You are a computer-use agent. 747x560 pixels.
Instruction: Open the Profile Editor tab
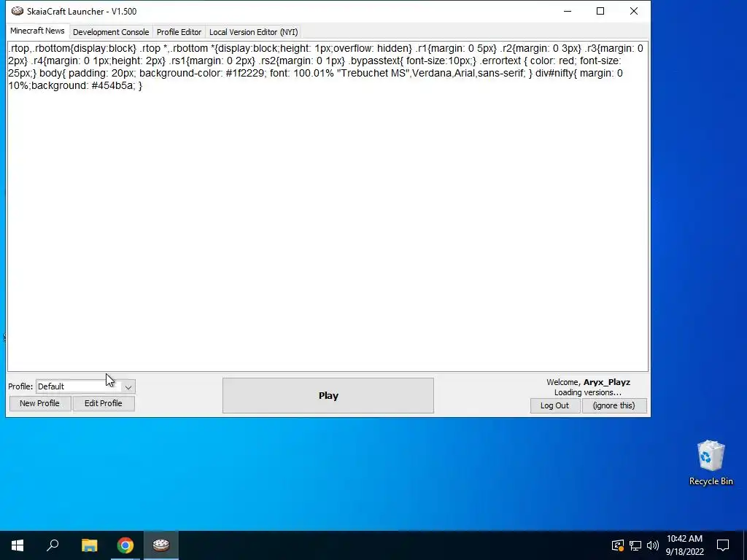tap(179, 32)
